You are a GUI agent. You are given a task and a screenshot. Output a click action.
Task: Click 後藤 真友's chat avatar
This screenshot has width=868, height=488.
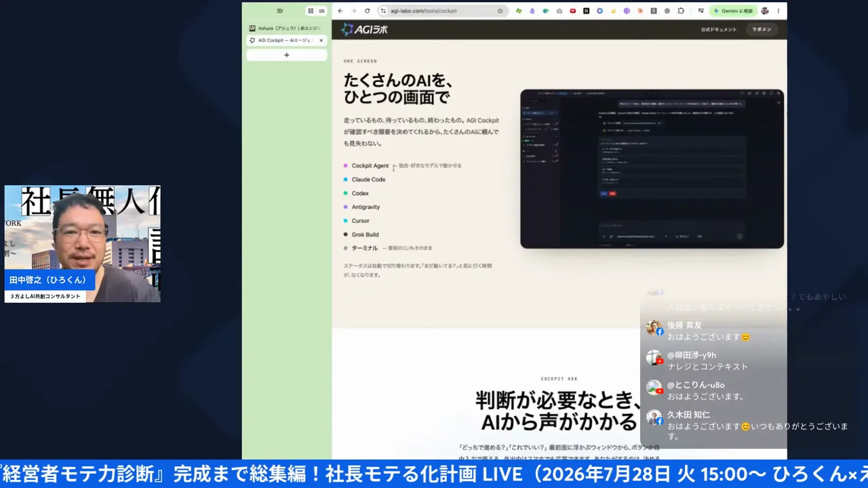(654, 329)
